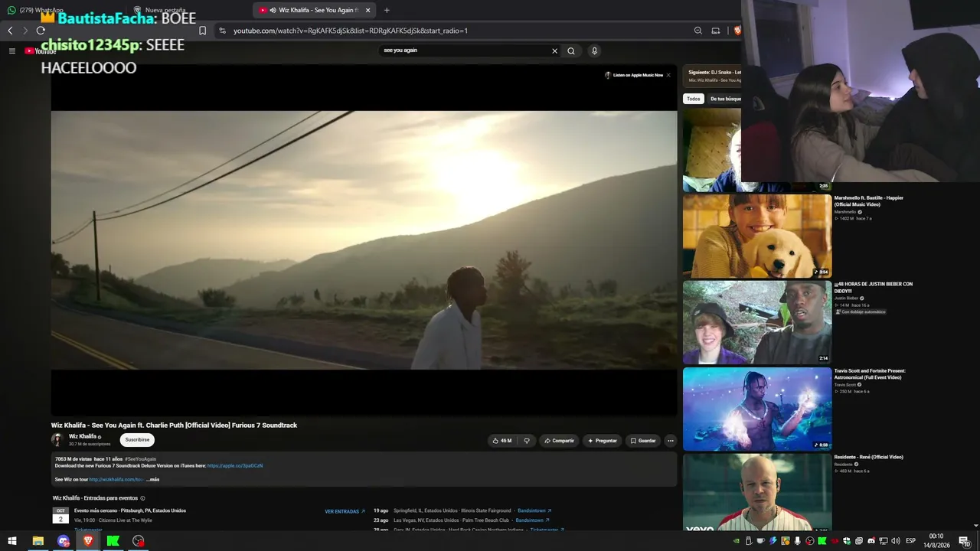980x551 pixels.
Task: Dismiss the Apple Music banner
Action: point(668,75)
